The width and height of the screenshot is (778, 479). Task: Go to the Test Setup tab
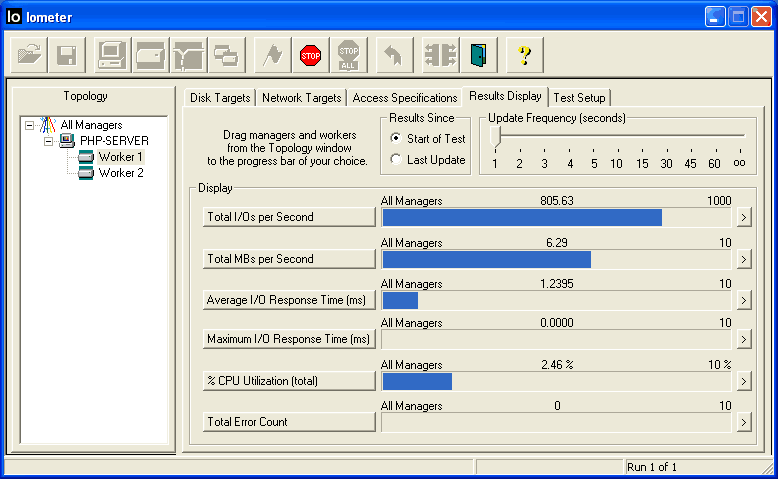[579, 98]
